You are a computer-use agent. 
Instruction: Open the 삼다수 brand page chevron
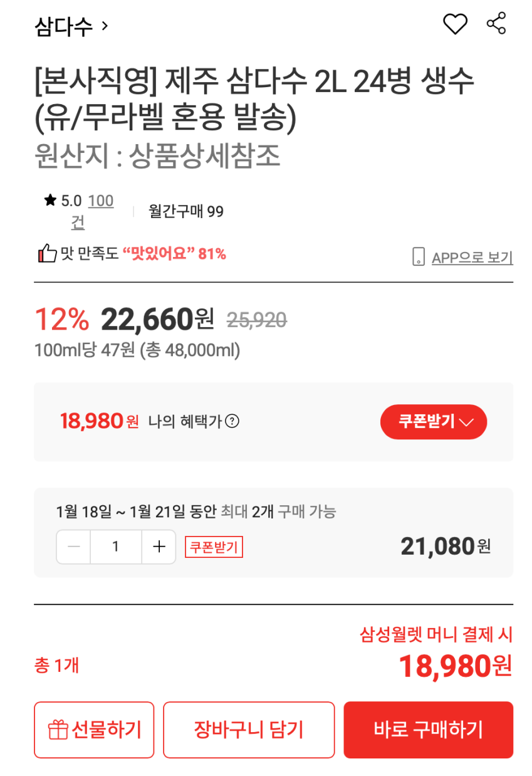pyautogui.click(x=105, y=26)
